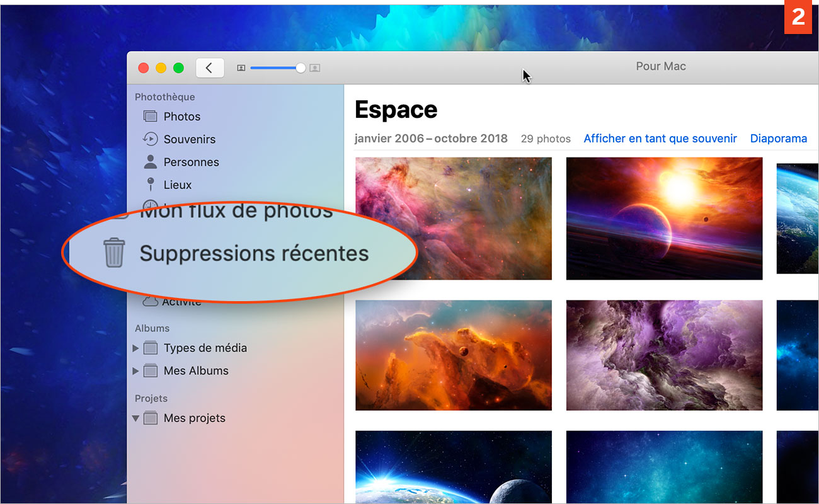The width and height of the screenshot is (819, 504).
Task: Select the orange nebula photo thumbnail
Action: coord(454,355)
